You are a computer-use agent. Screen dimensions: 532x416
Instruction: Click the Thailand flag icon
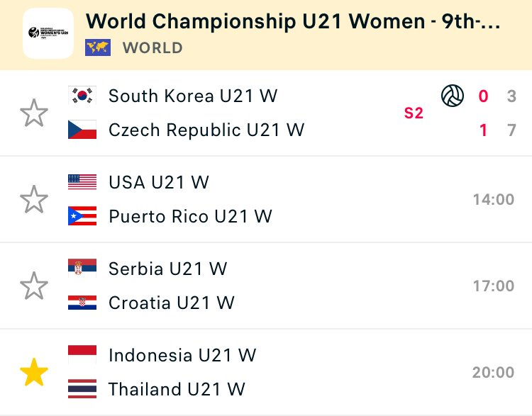pyautogui.click(x=82, y=388)
